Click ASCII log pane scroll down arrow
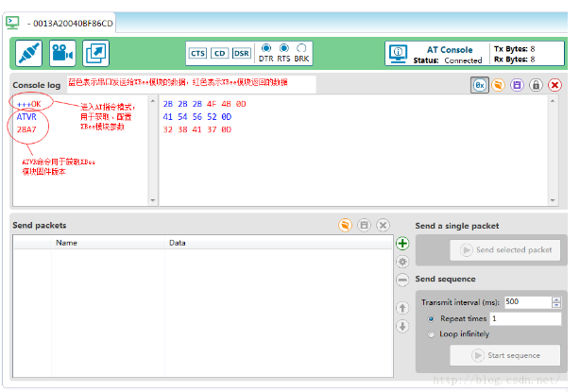Viewport: 580px width, 392px height. tap(153, 200)
